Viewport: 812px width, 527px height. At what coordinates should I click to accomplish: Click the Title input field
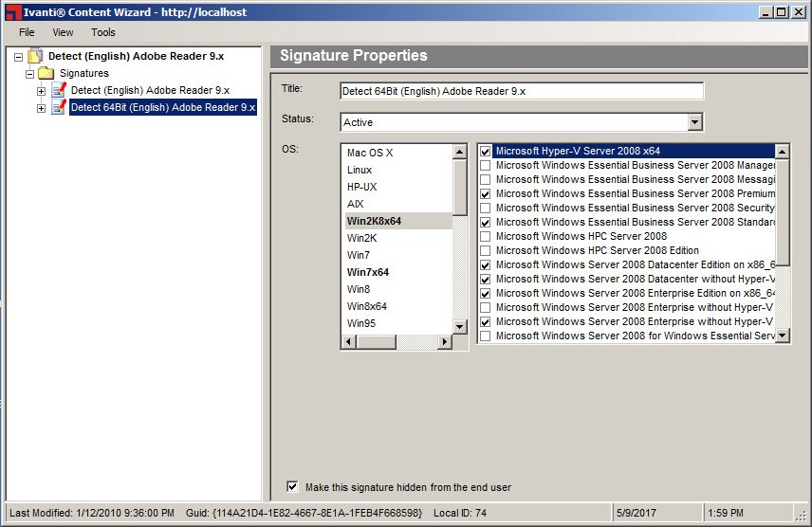522,91
